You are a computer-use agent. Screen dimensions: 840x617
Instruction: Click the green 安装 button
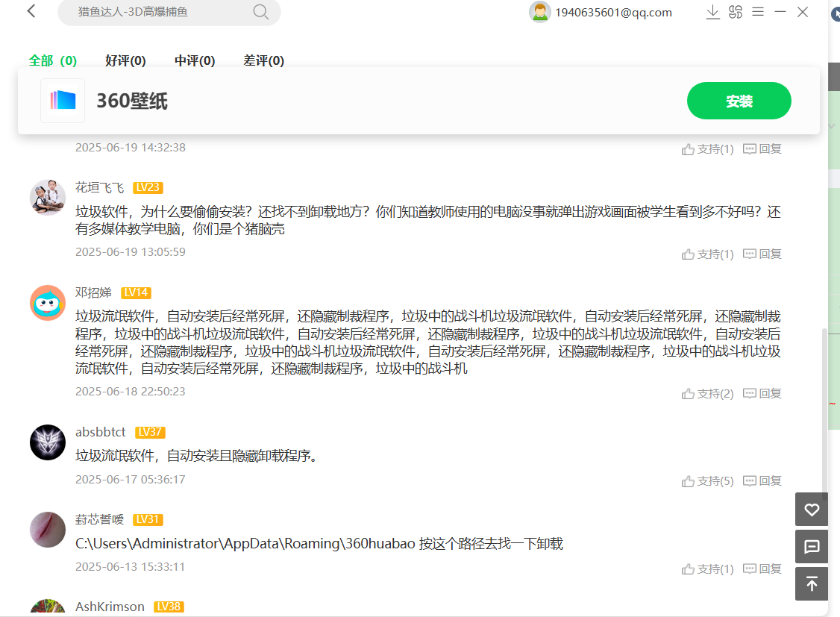pos(739,101)
